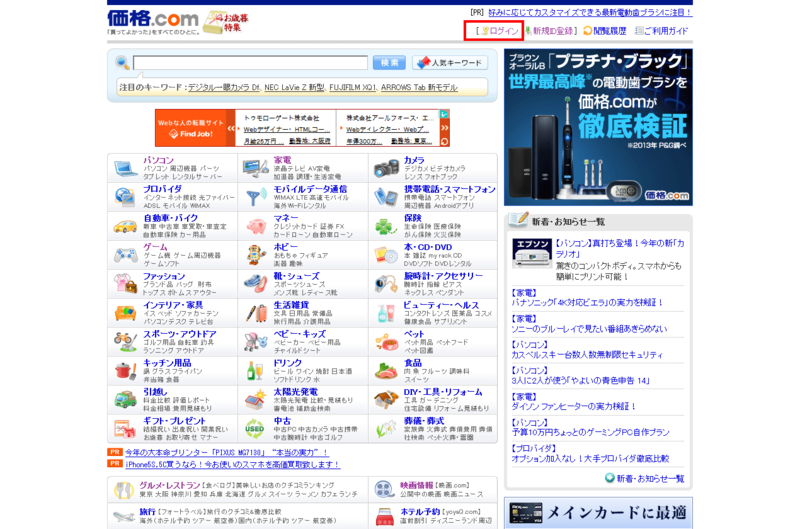Viewport: 800px width, 529px height.
Task: Click the airplane icon beside 旅行
Action: [x=124, y=516]
